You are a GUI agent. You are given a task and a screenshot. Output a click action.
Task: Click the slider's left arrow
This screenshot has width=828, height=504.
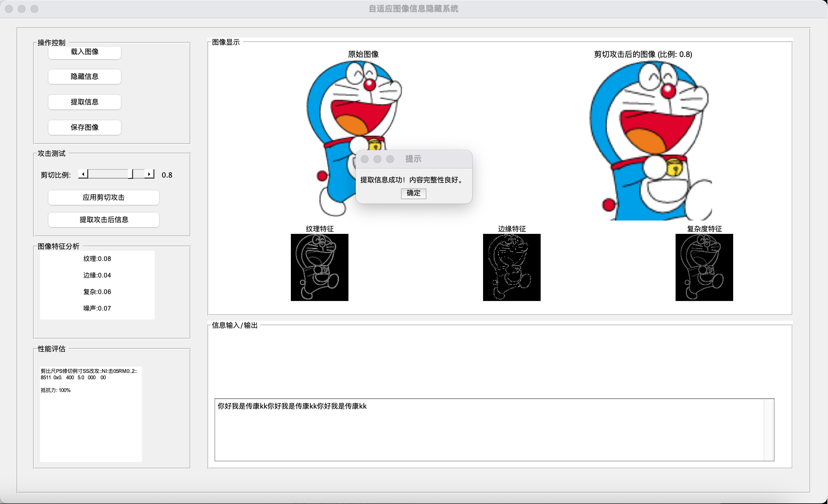pyautogui.click(x=83, y=174)
